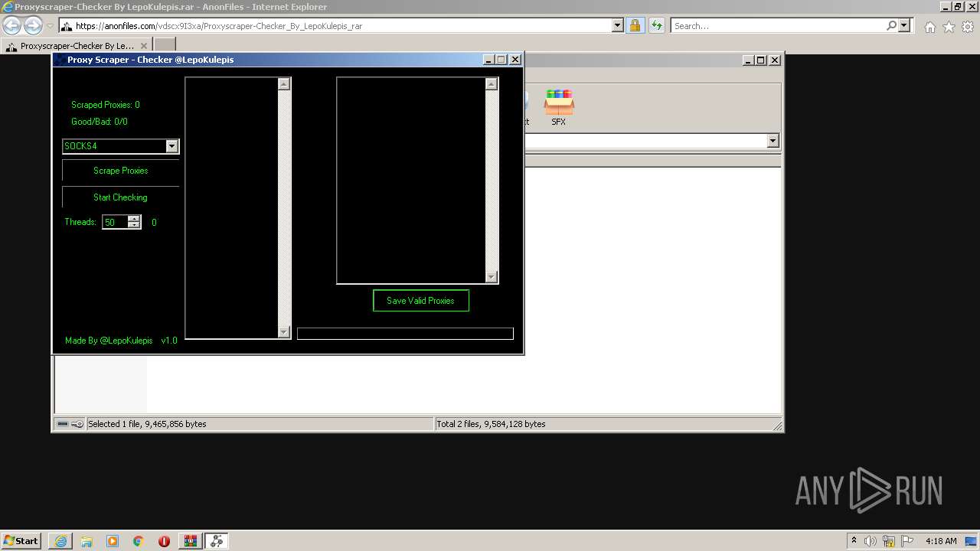Open Opera icon in taskbar
This screenshot has width=980, height=551.
pos(164,541)
